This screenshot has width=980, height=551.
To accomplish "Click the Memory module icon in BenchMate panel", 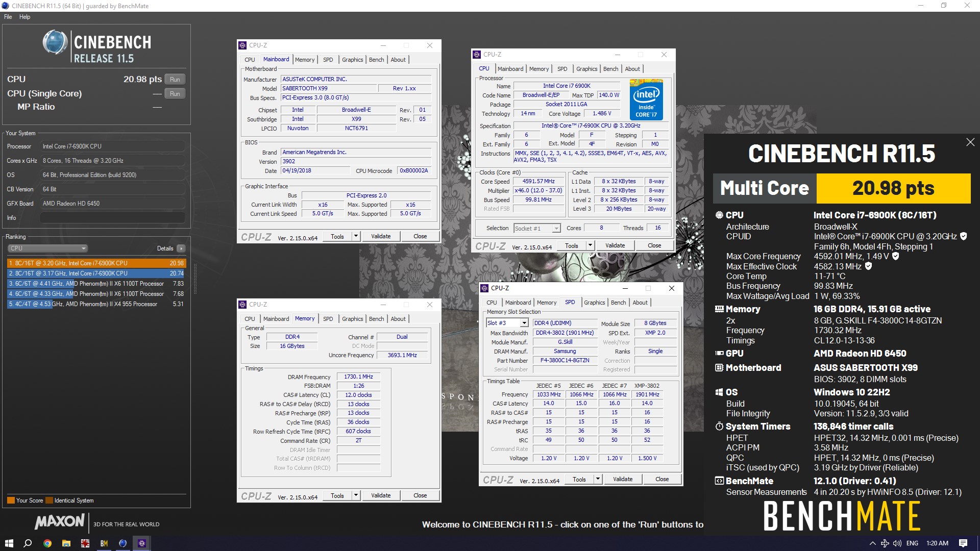I will pos(719,309).
